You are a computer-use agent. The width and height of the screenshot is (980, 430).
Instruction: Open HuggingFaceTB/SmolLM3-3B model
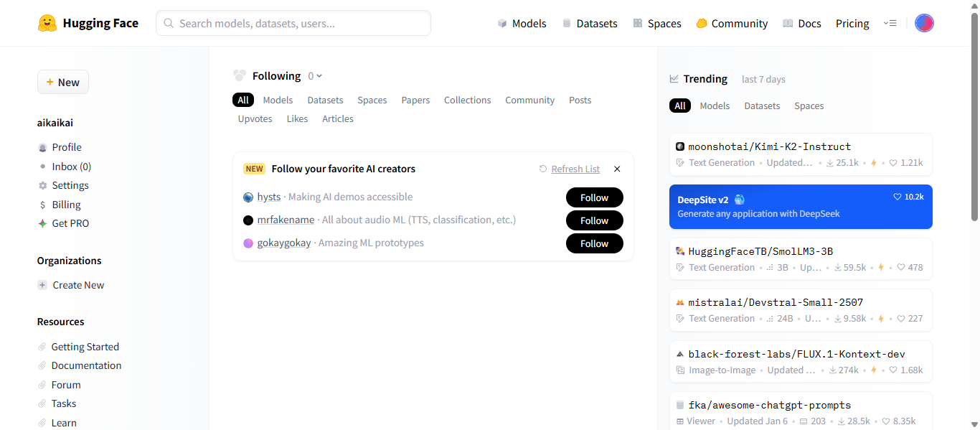[801, 259]
